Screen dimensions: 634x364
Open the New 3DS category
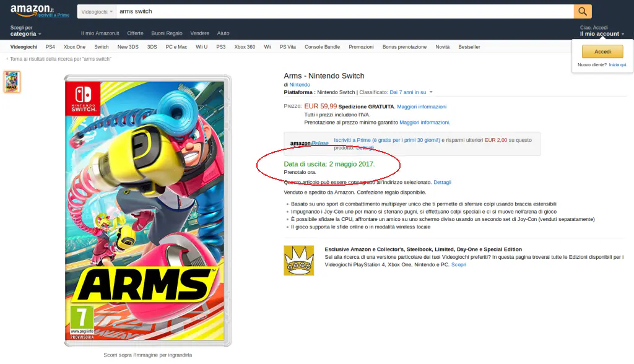pos(128,47)
